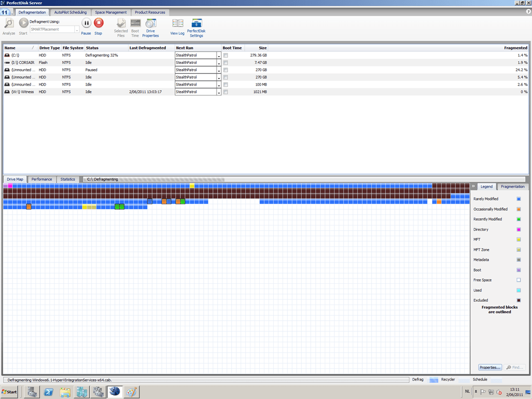The image size is (532, 399).
Task: Toggle Boot Time checkbox for Witness drive
Action: click(x=225, y=92)
